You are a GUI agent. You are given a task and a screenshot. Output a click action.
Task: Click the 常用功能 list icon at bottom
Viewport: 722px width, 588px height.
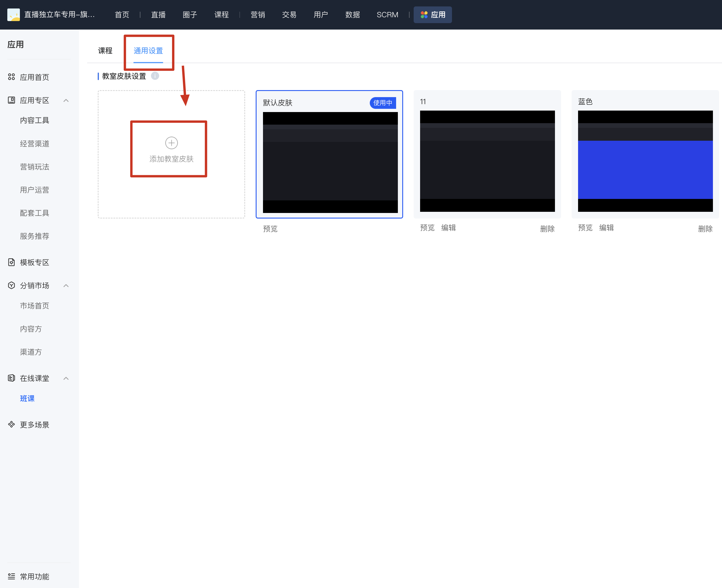coord(11,576)
